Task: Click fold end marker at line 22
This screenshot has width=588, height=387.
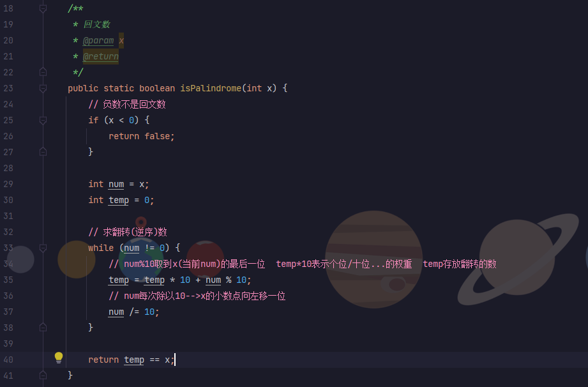Action: click(x=43, y=72)
